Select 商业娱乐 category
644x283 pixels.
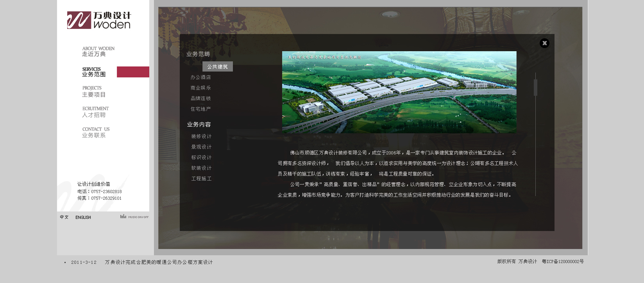coord(200,88)
